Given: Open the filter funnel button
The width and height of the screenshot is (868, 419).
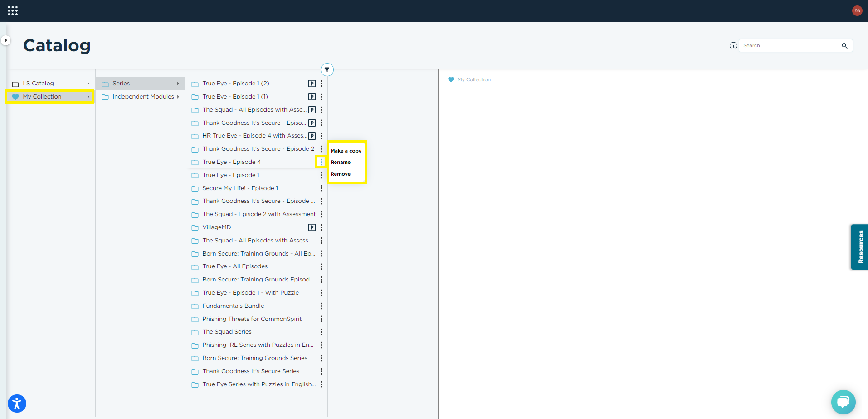Looking at the screenshot, I should coord(327,70).
